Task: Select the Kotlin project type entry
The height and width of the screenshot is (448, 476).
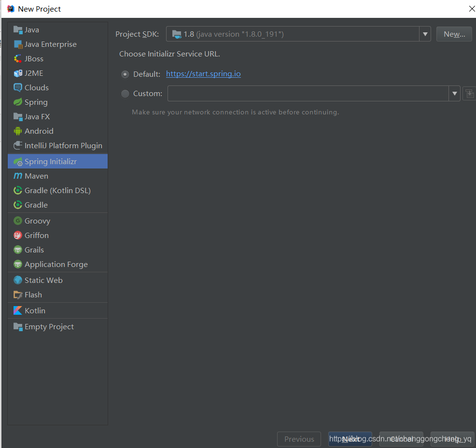Action: [57, 310]
